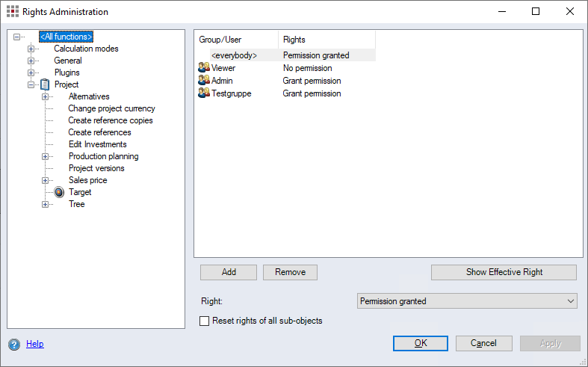Select the <everybody> row in list

click(234, 55)
